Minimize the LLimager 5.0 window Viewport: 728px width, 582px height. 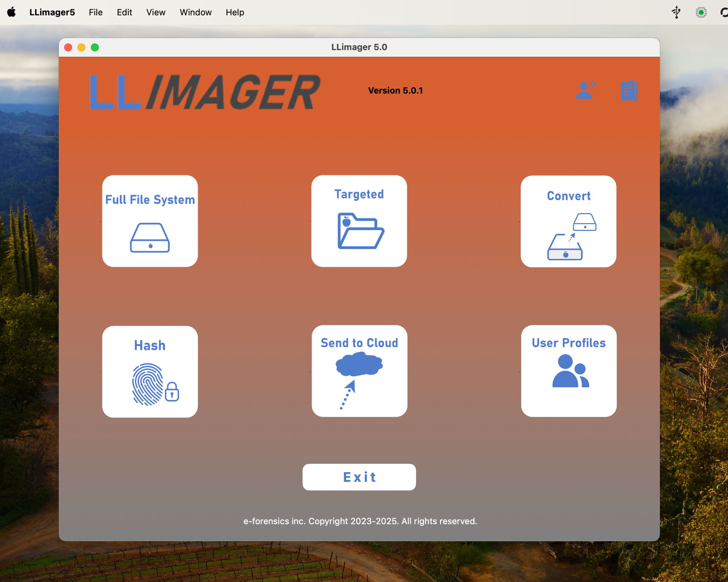(x=82, y=47)
